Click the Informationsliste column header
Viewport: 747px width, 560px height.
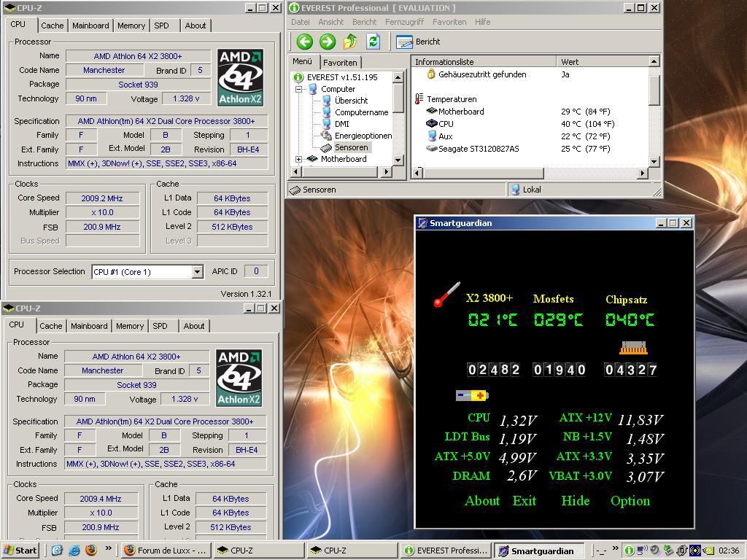click(484, 61)
